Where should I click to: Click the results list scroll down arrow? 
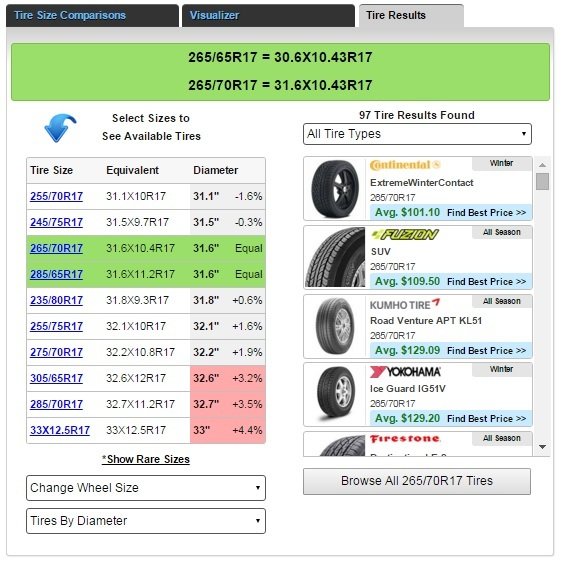(542, 447)
